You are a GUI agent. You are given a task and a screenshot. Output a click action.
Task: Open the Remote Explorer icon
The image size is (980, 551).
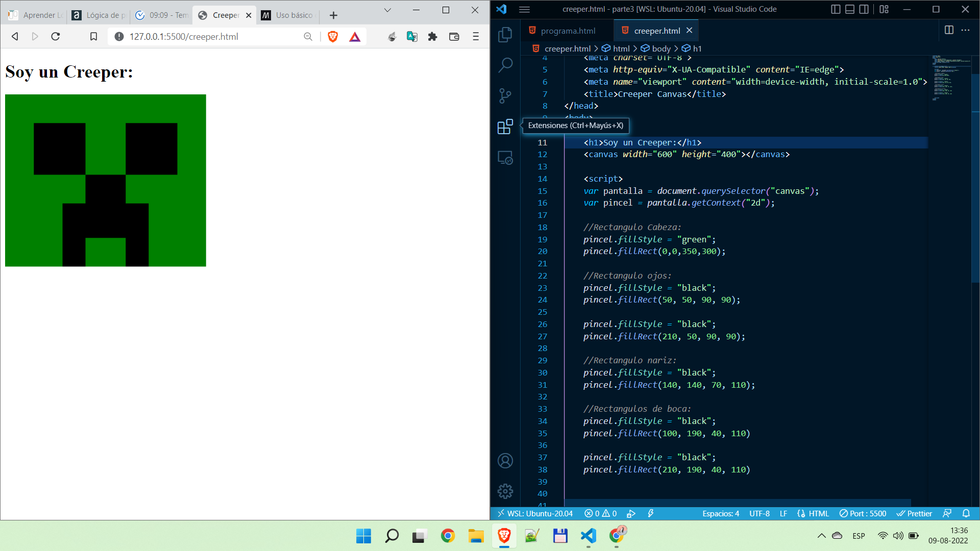pos(505,158)
